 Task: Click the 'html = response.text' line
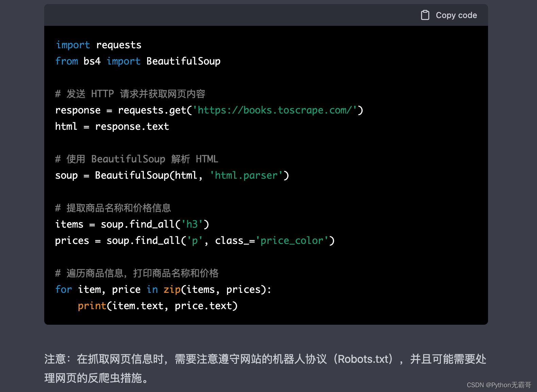pyautogui.click(x=112, y=126)
